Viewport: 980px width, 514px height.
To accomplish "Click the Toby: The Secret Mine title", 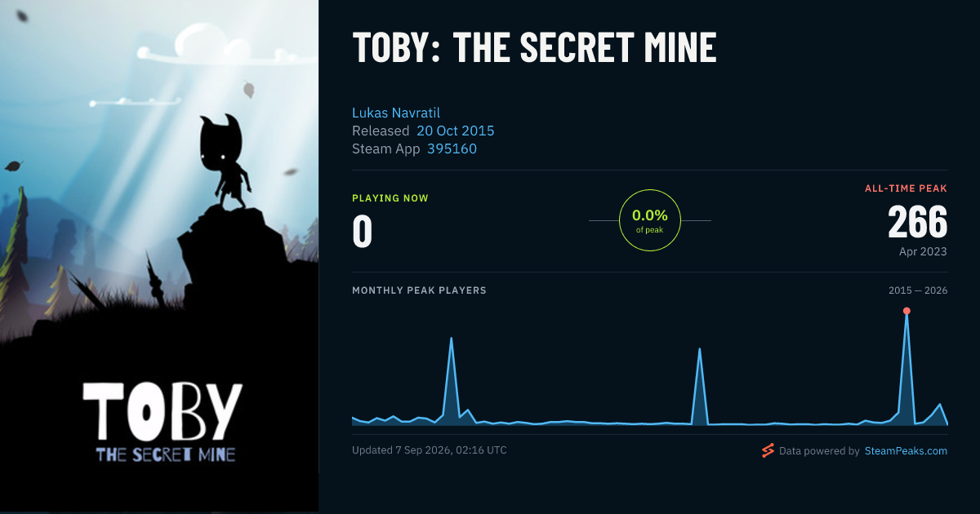I will point(534,47).
